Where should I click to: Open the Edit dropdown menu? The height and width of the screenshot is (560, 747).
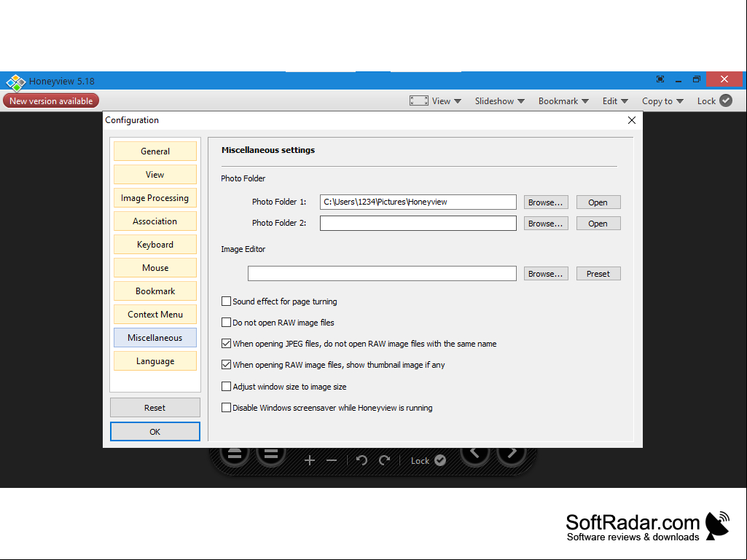pos(615,101)
